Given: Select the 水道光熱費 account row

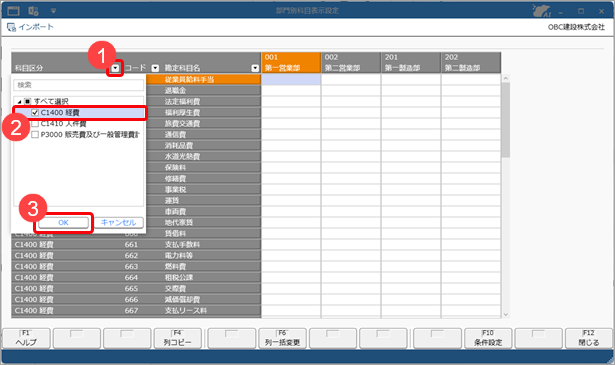Looking at the screenshot, I should 204,156.
